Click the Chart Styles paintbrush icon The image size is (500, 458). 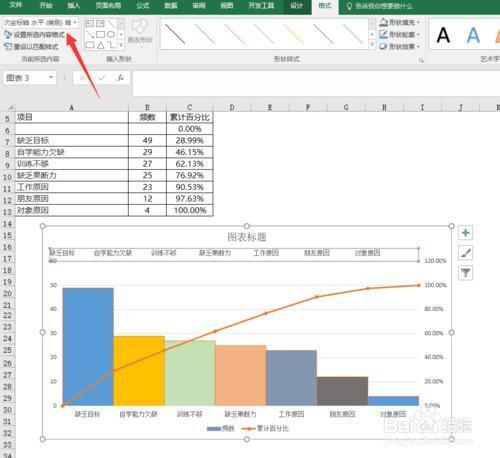[465, 253]
